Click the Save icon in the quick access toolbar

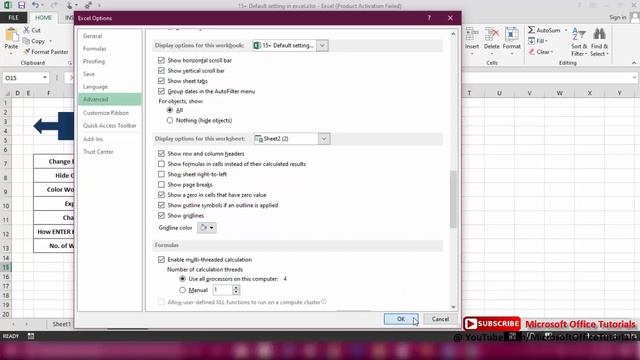click(21, 5)
